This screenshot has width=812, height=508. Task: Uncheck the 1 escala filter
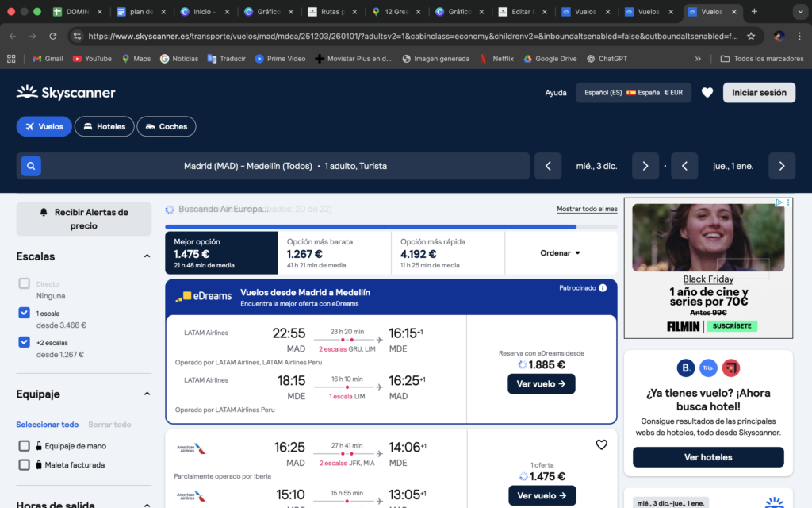[x=25, y=313]
